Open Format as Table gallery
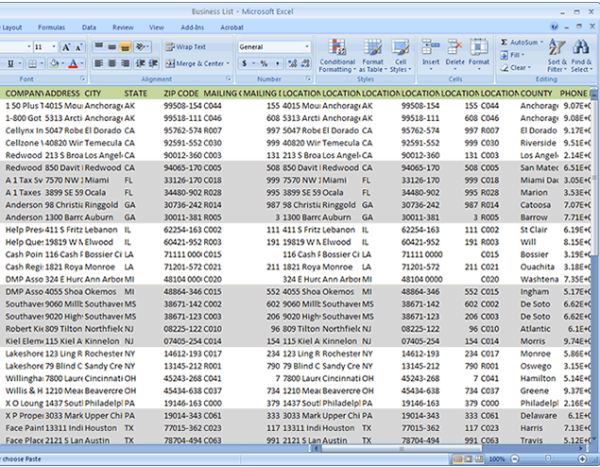This screenshot has height=467, width=600. (x=373, y=56)
